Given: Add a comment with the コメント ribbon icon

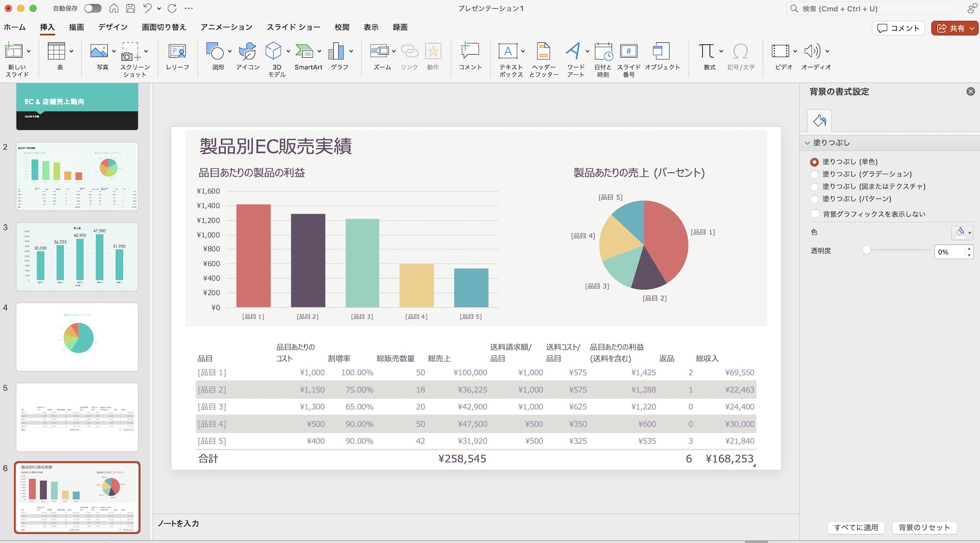Looking at the screenshot, I should click(x=470, y=51).
